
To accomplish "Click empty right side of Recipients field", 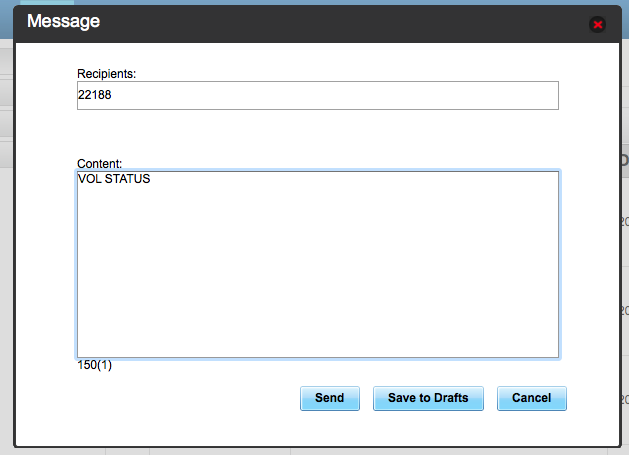I will (441, 95).
